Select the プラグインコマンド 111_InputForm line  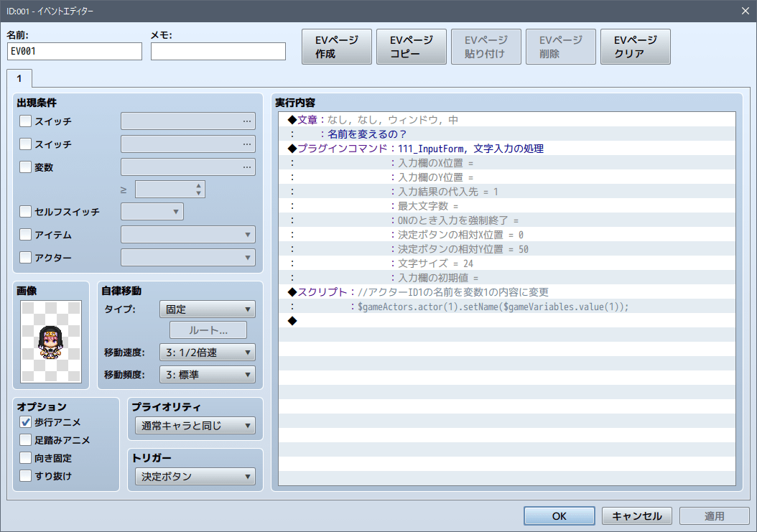click(507, 149)
